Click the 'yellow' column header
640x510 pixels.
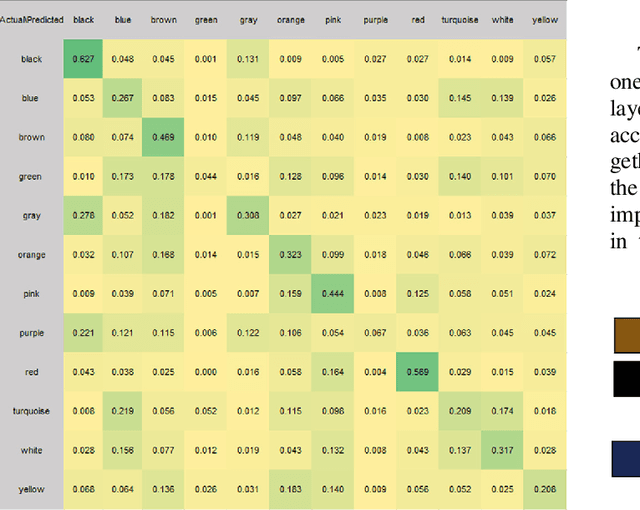pos(545,20)
